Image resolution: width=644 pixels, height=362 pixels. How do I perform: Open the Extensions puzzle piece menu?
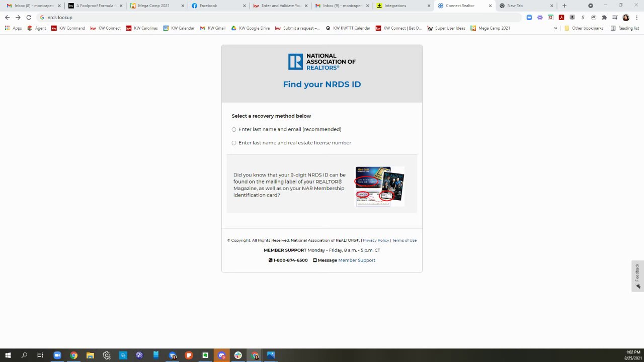coord(604,17)
